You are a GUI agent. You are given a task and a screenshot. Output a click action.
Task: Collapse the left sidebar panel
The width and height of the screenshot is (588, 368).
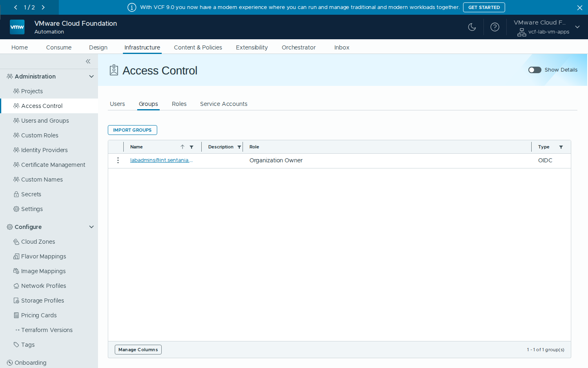[88, 61]
